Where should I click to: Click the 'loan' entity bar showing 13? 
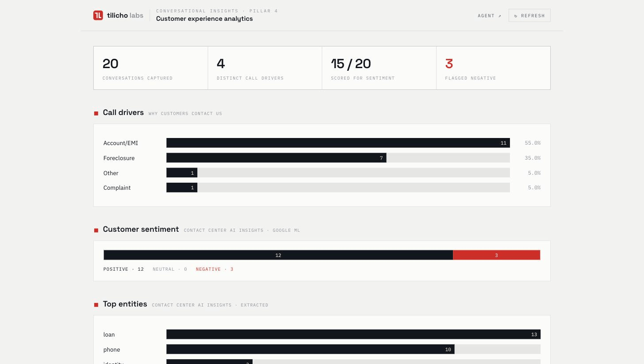(353, 334)
